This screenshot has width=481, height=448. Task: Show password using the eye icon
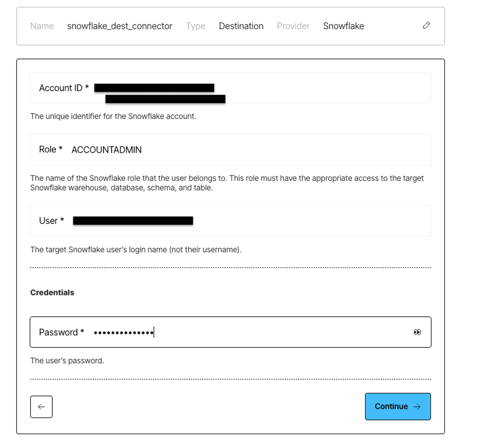[x=417, y=332]
